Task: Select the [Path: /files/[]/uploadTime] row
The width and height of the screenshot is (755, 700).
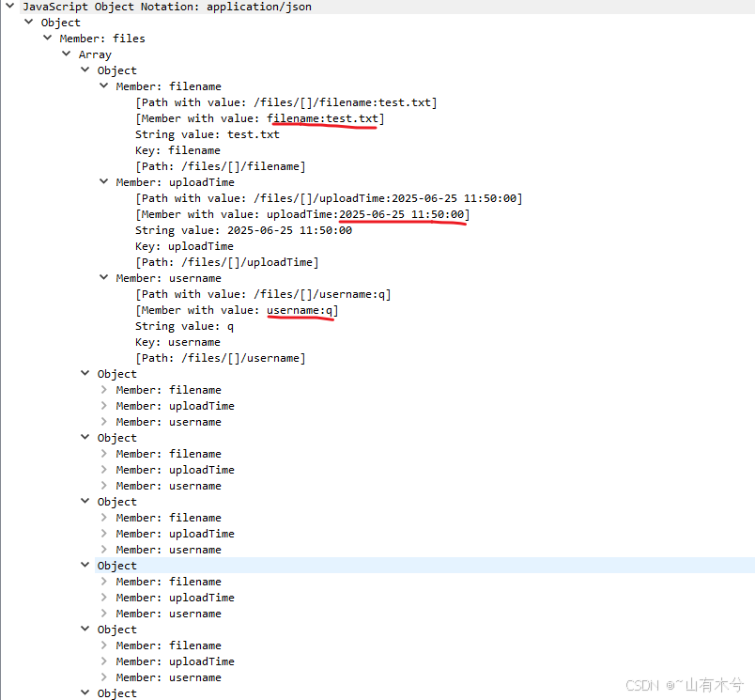Action: 227,262
